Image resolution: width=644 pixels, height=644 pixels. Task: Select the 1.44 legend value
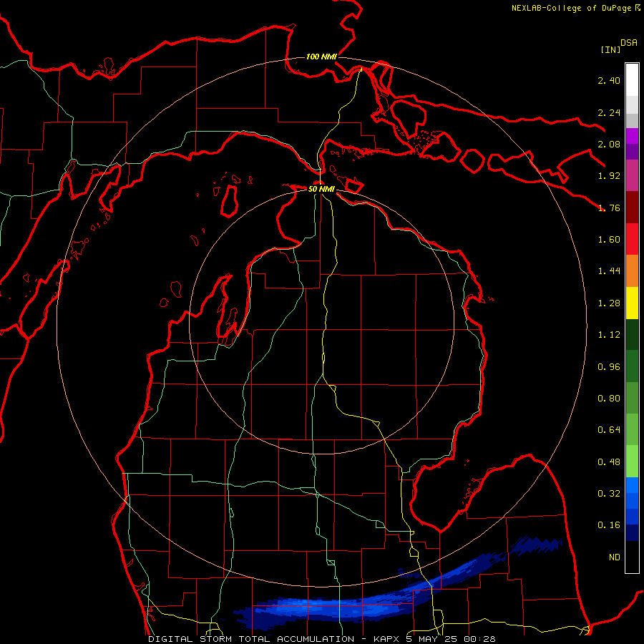[609, 271]
